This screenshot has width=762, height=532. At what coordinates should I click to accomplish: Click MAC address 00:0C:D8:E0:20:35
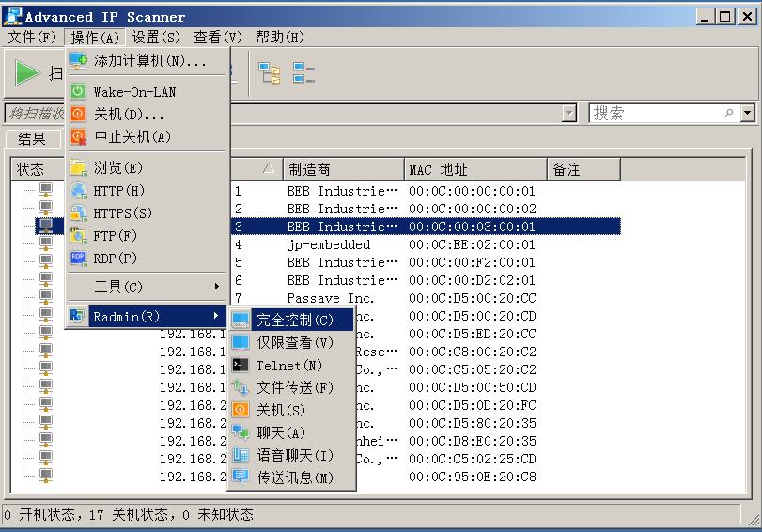(x=473, y=441)
